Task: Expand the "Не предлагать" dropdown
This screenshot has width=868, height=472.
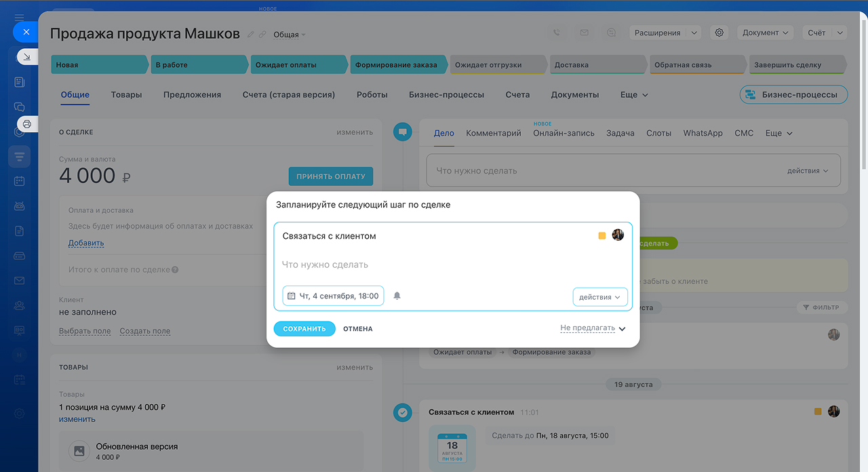Action: (x=592, y=328)
